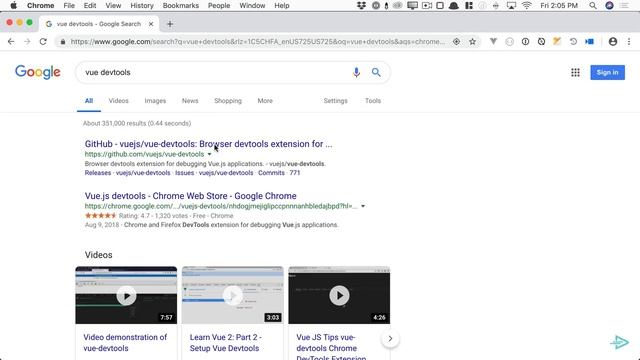Open the Tools search options
Image resolution: width=640 pixels, height=360 pixels.
click(373, 101)
